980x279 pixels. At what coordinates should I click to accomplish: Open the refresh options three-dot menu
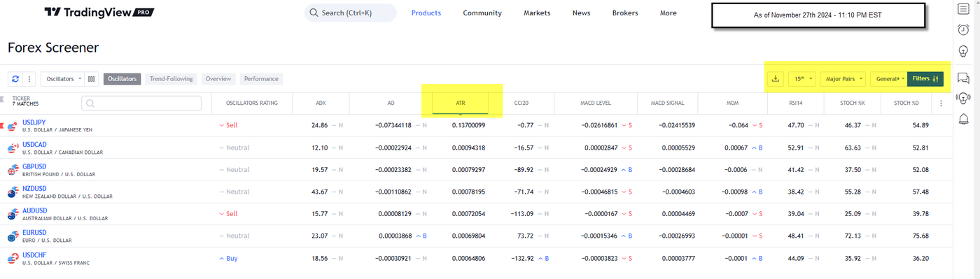point(29,79)
